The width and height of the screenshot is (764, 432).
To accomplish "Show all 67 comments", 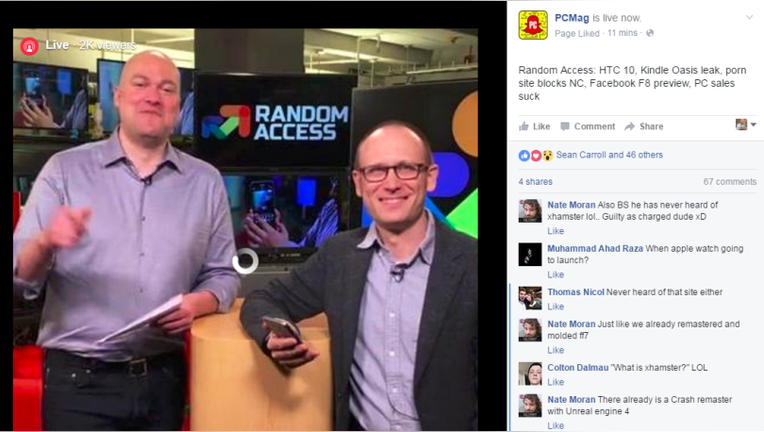I will coord(729,182).
